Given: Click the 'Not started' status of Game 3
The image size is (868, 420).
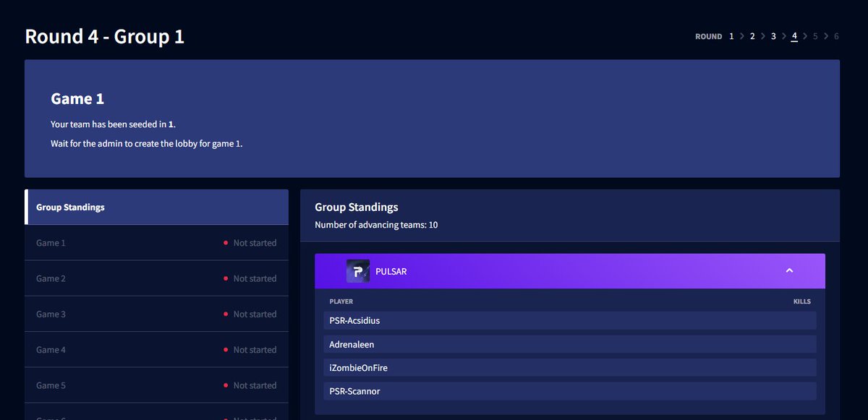Looking at the screenshot, I should tap(255, 314).
